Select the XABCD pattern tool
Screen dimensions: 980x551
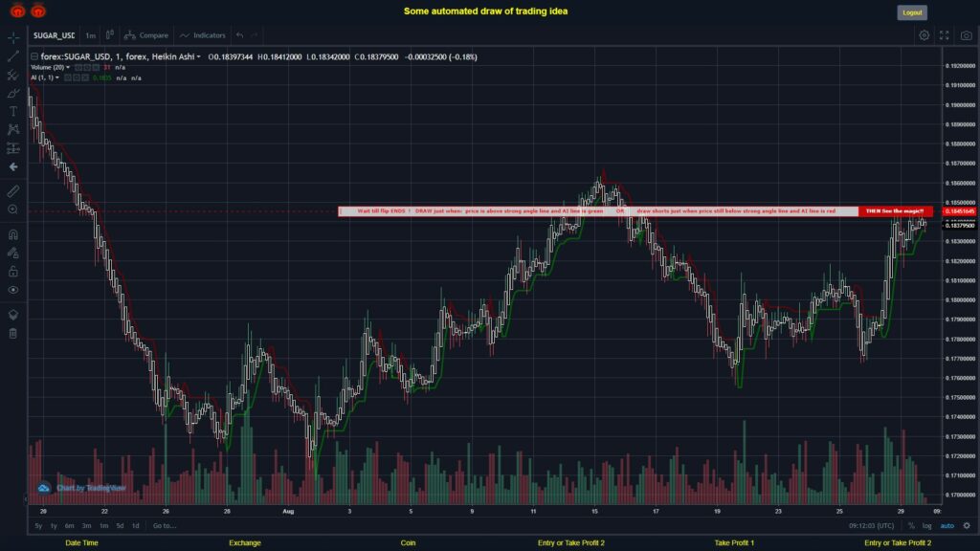[x=13, y=129]
